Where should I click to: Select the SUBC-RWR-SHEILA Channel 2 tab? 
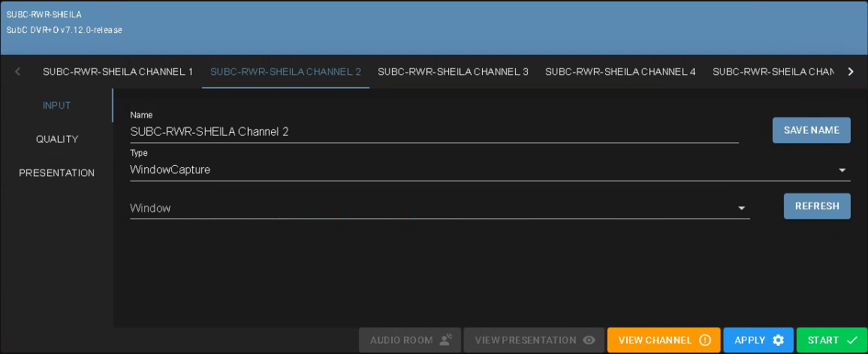[285, 72]
